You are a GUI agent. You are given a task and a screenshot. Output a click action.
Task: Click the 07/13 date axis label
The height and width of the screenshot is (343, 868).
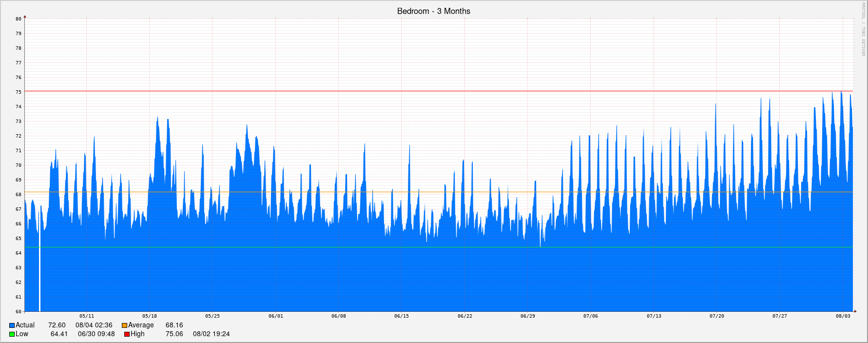point(654,316)
